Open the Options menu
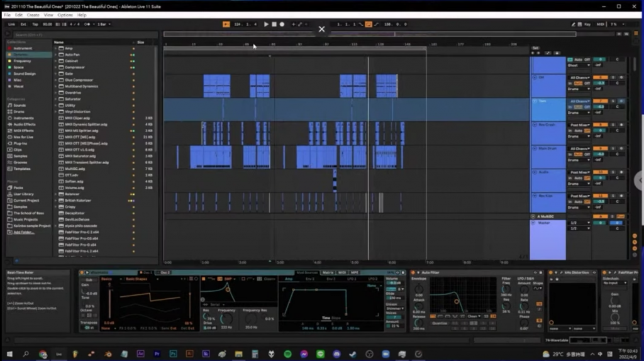 (65, 15)
